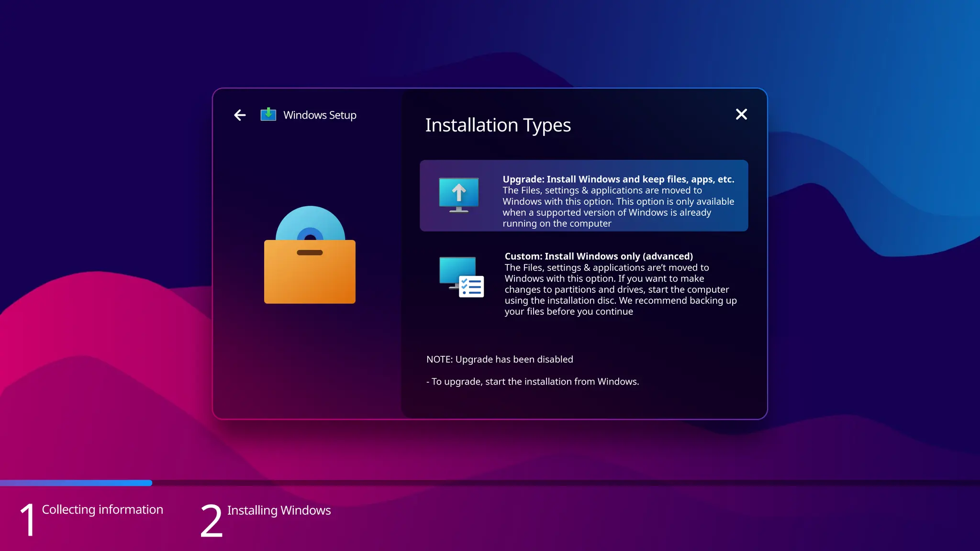Click the blue setup progress bar

(76, 483)
